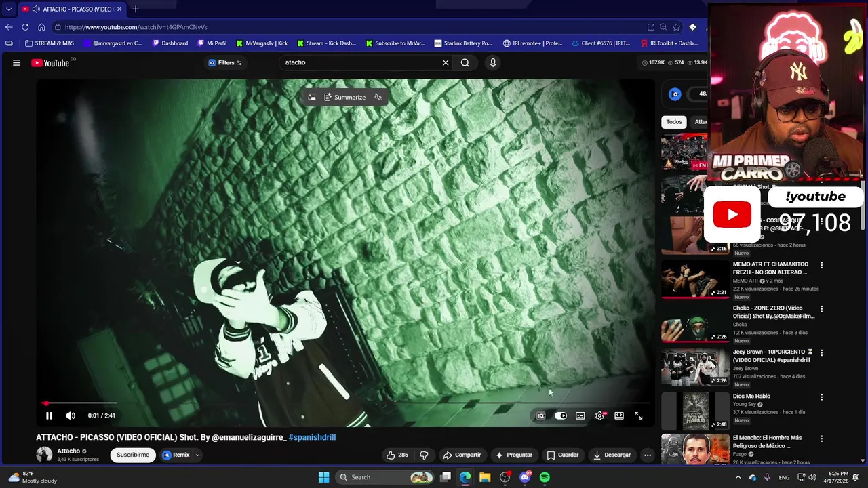The width and height of the screenshot is (868, 488).
Task: Click the Remix button
Action: [x=176, y=455]
